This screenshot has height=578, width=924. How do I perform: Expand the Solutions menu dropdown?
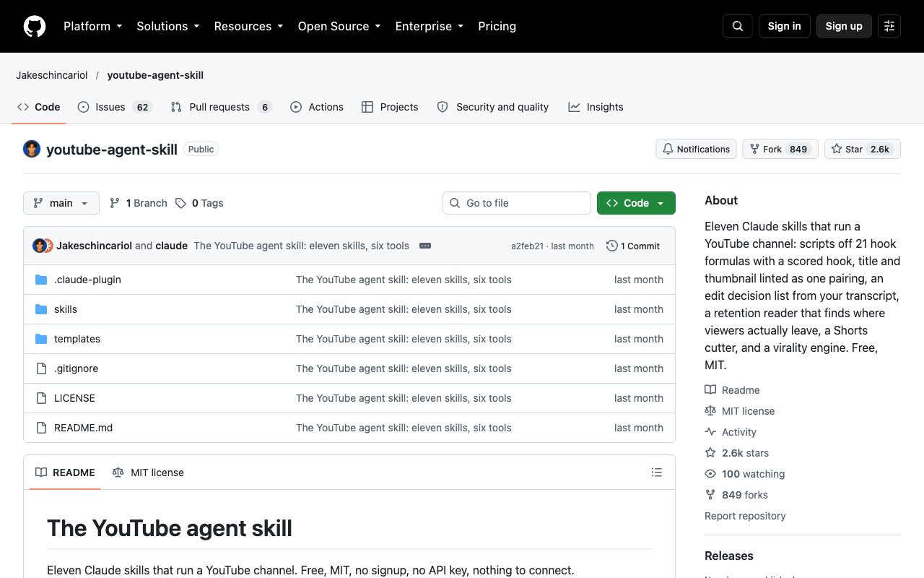[167, 26]
